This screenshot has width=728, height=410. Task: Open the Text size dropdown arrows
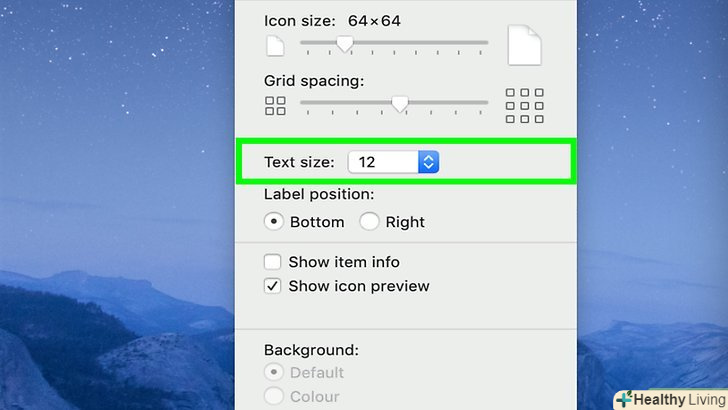coord(429,162)
